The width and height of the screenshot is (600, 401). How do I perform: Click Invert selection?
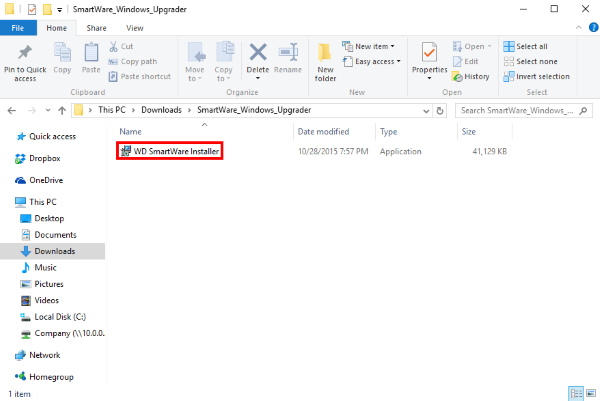click(536, 77)
